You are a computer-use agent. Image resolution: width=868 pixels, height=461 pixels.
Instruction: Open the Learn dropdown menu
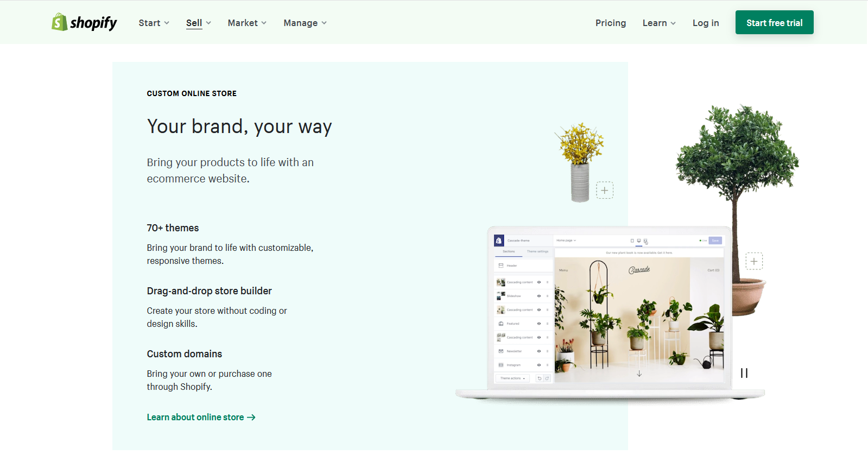coord(659,23)
